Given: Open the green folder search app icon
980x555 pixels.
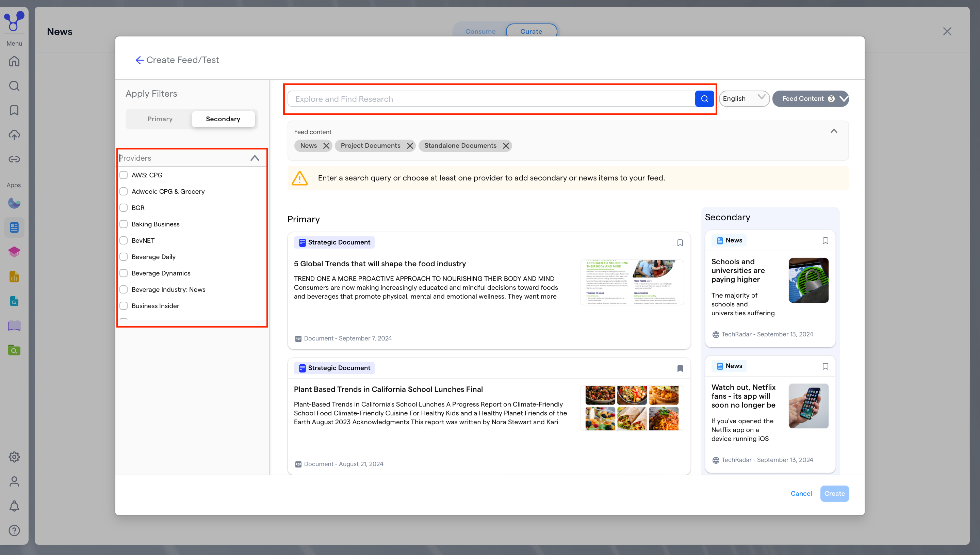Looking at the screenshot, I should pos(14,350).
